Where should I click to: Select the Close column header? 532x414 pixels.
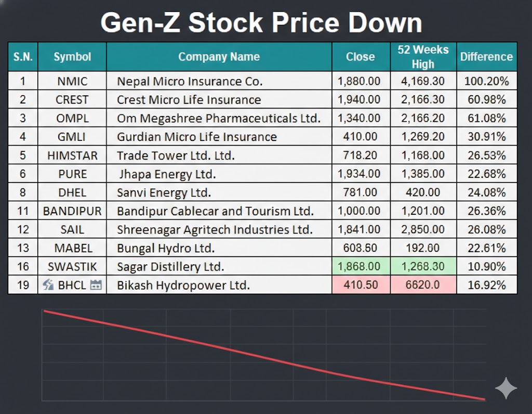click(x=361, y=57)
